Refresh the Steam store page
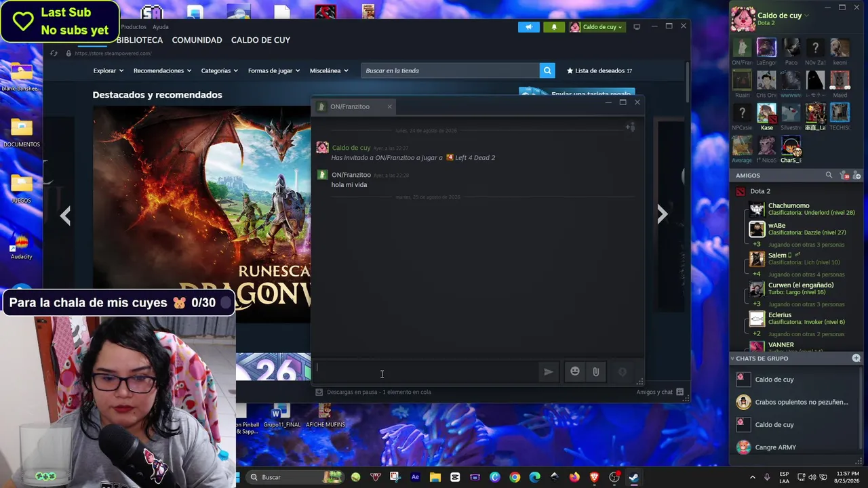The image size is (868, 488). point(54,54)
